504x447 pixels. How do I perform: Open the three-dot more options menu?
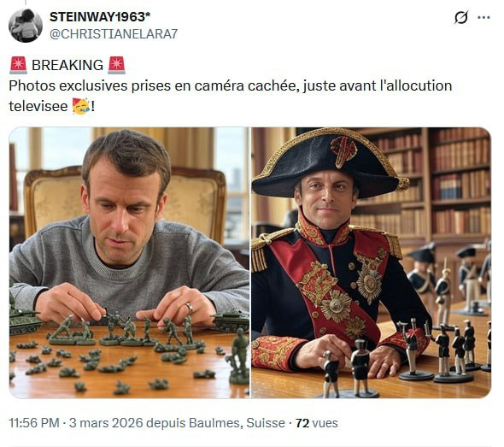[x=483, y=18]
